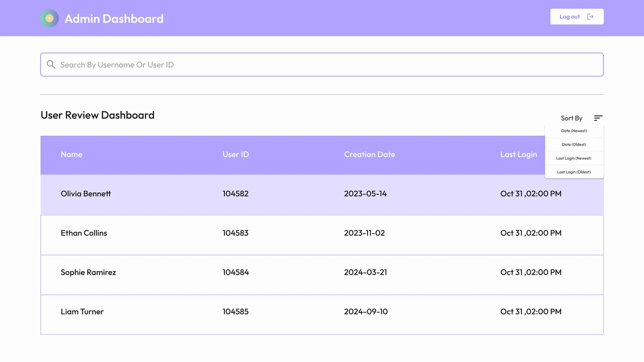Focus the Search By Username field
Image resolution: width=644 pixels, height=362 pixels.
click(x=322, y=65)
